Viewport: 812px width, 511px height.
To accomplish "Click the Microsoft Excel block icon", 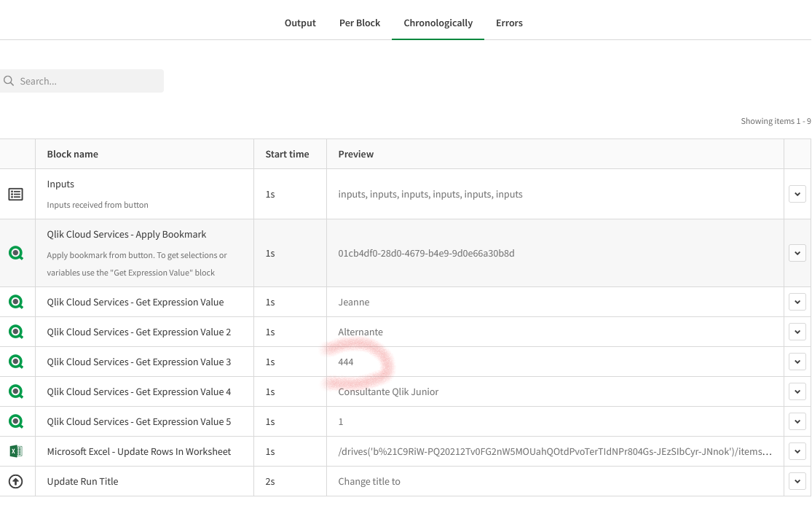I will (15, 451).
